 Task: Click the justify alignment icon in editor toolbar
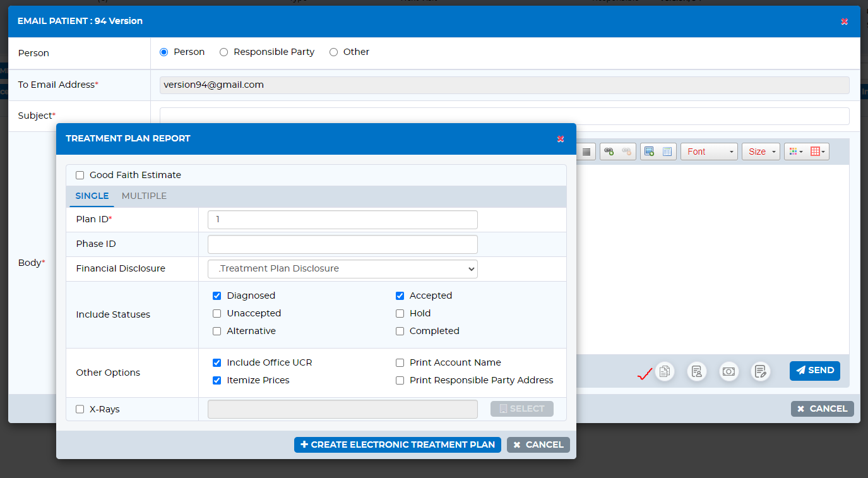pos(586,152)
